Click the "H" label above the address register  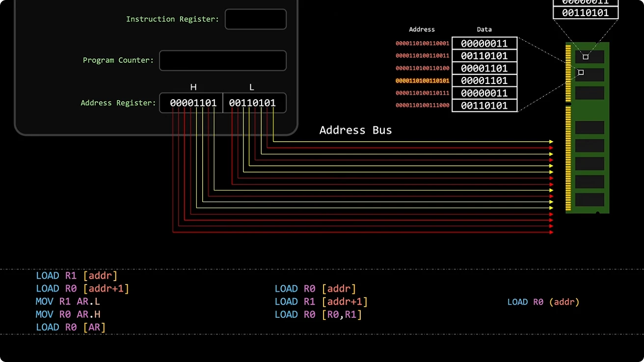click(193, 87)
